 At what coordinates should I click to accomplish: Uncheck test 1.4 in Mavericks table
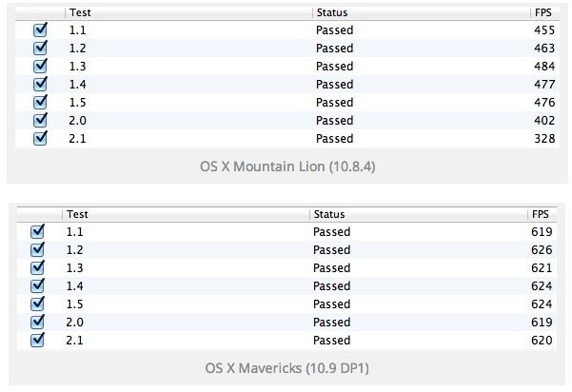(x=39, y=285)
